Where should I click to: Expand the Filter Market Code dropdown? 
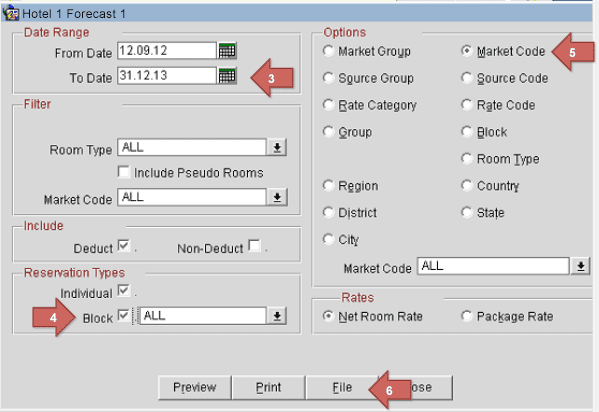coord(277,197)
